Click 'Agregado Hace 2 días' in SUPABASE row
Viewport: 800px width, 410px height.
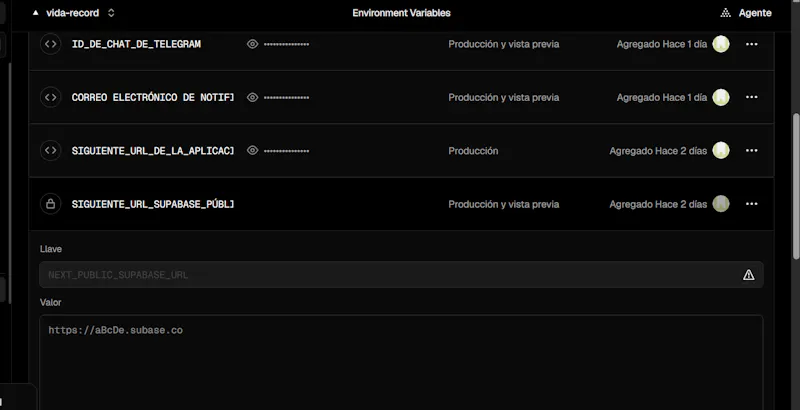pos(658,204)
